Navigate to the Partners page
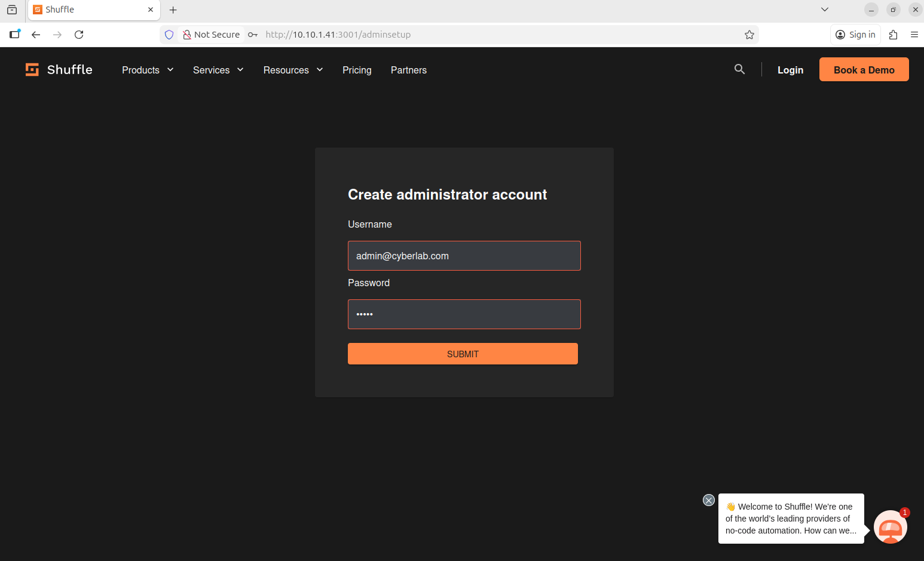 [408, 70]
